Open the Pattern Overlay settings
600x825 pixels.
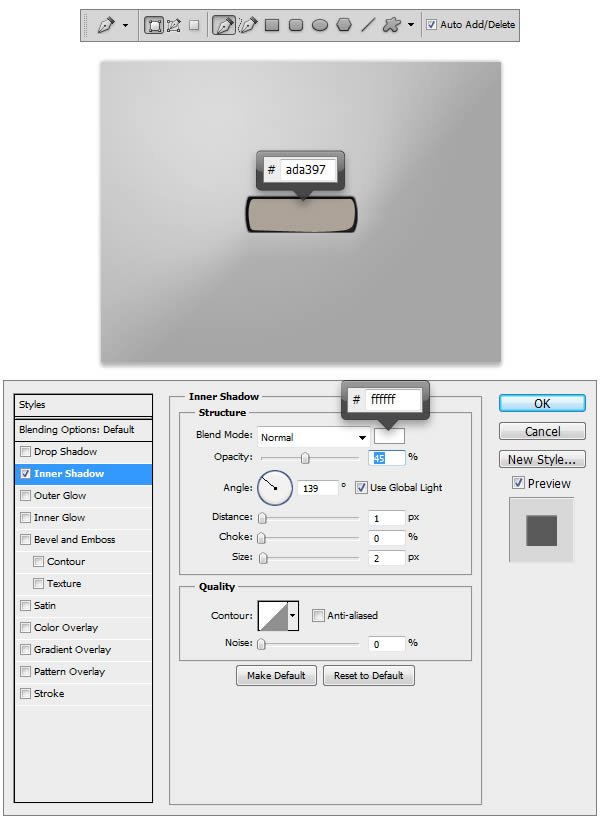[x=69, y=672]
